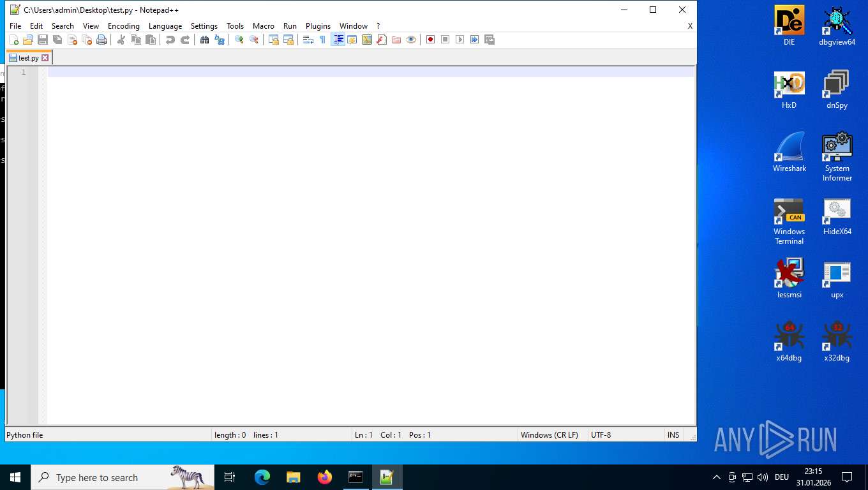
Task: Open the Document Map icon
Action: coord(367,40)
